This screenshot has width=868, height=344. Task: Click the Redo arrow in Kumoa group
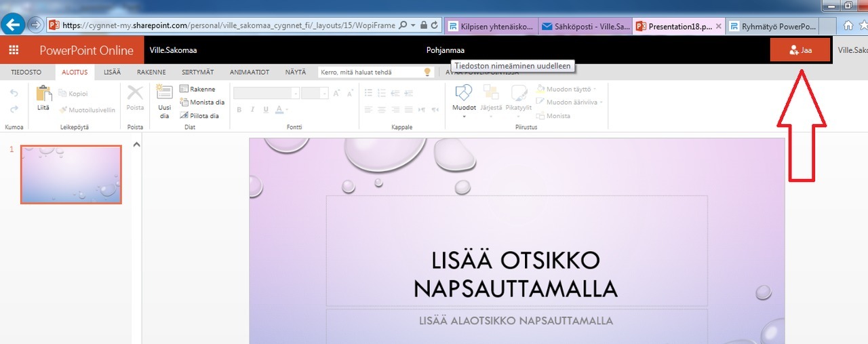pos(14,109)
